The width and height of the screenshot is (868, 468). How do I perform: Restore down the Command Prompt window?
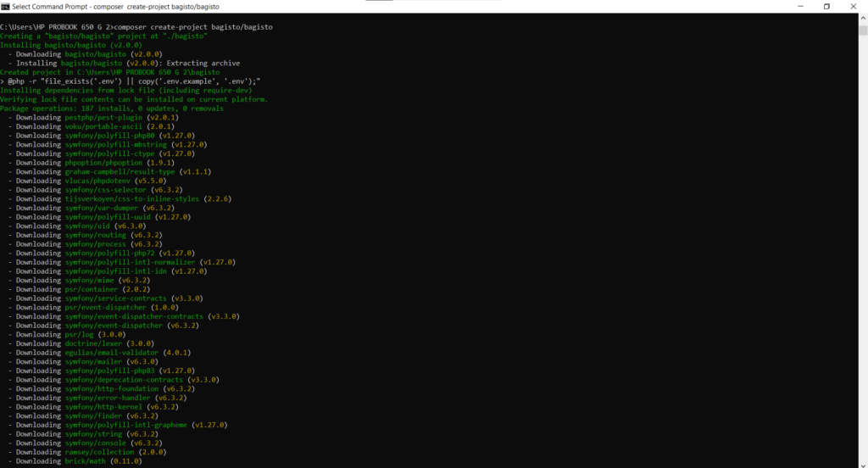pos(826,6)
